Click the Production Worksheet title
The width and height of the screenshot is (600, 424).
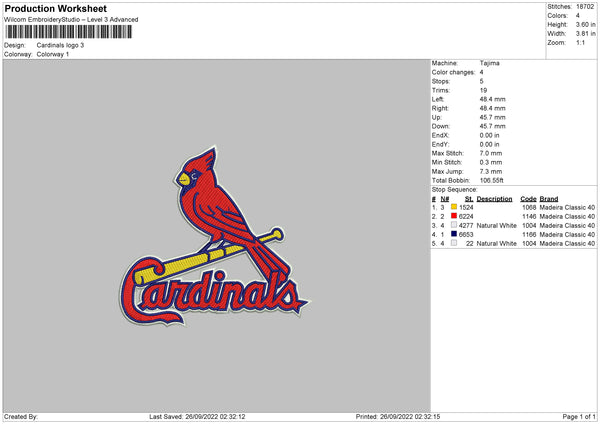[x=55, y=8]
